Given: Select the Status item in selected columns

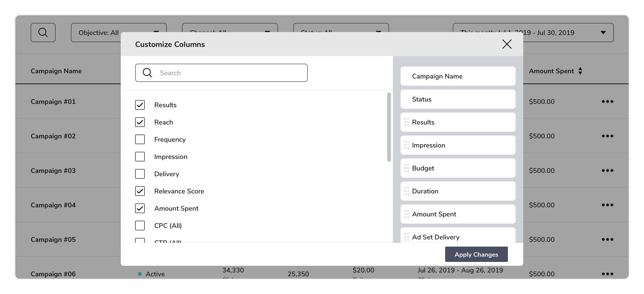Looking at the screenshot, I should pos(458,99).
